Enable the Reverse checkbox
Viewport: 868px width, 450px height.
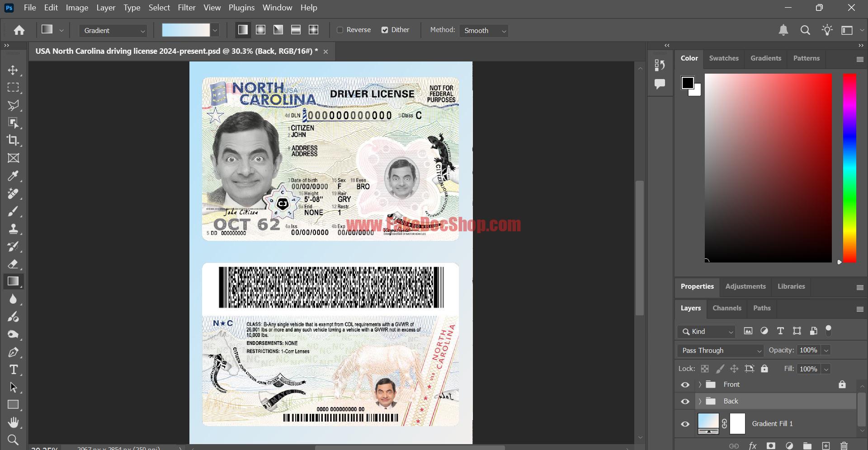pos(340,30)
